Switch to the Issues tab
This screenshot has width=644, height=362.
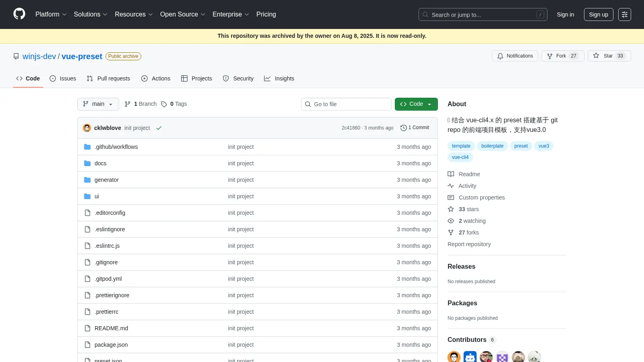63,78
